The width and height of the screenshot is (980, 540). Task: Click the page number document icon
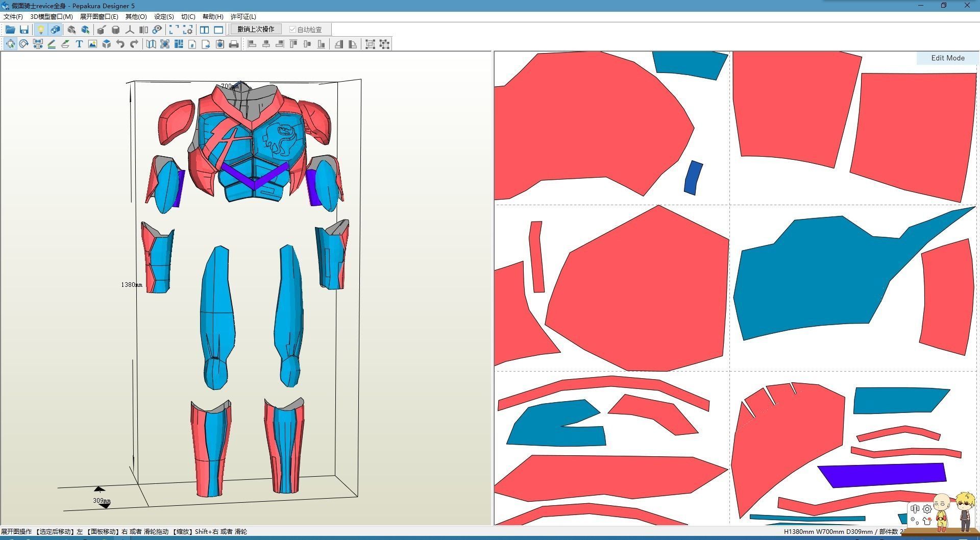[192, 44]
